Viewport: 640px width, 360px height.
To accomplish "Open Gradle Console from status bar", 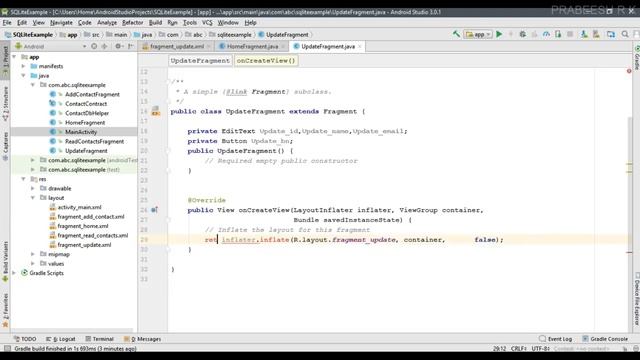I will point(605,339).
